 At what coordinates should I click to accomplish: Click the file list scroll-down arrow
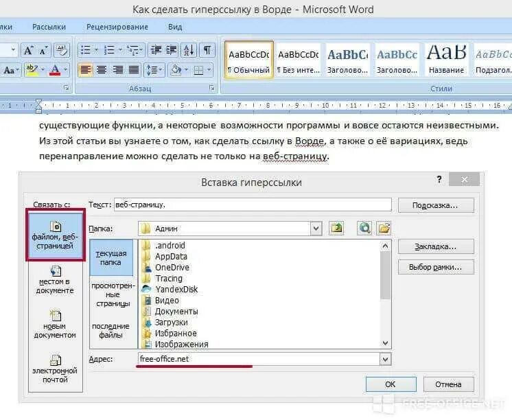point(385,343)
